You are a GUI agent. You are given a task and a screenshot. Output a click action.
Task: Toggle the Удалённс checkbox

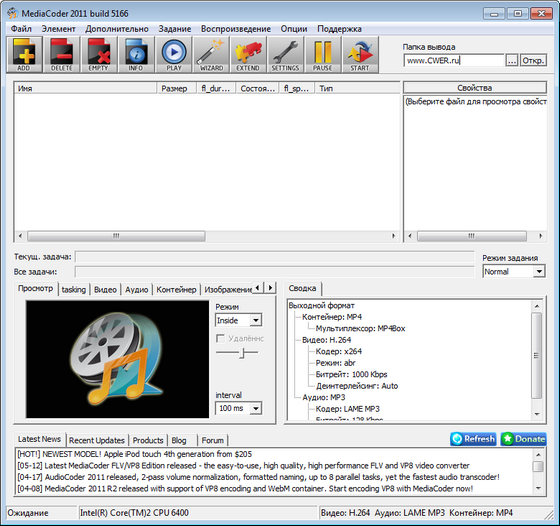click(x=220, y=338)
